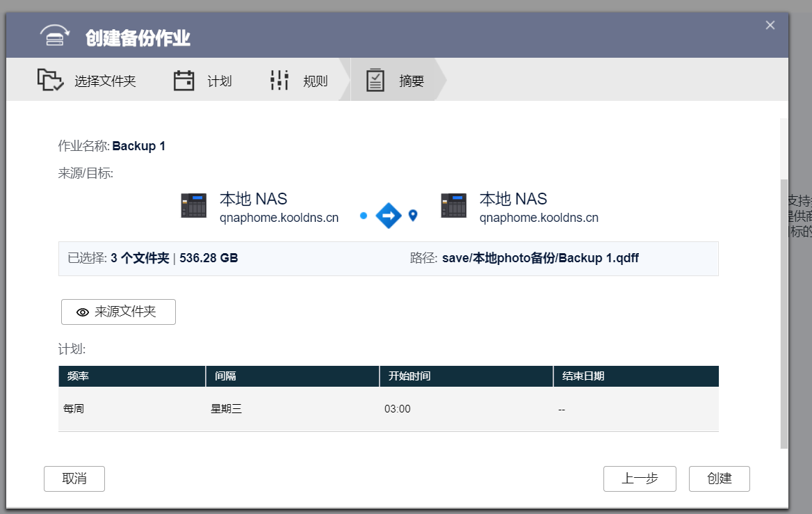Select the 摘要 step tab
This screenshot has width=812, height=514.
(x=395, y=80)
